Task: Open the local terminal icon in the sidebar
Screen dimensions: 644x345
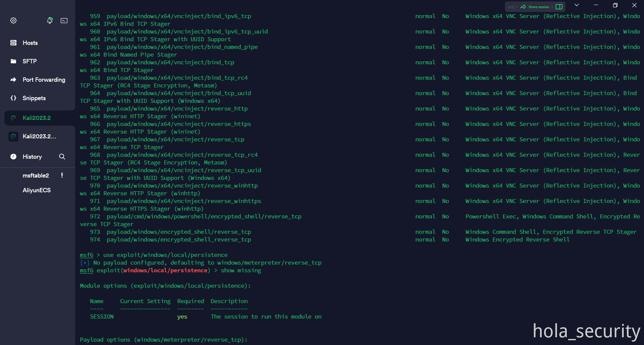Action: (64, 20)
